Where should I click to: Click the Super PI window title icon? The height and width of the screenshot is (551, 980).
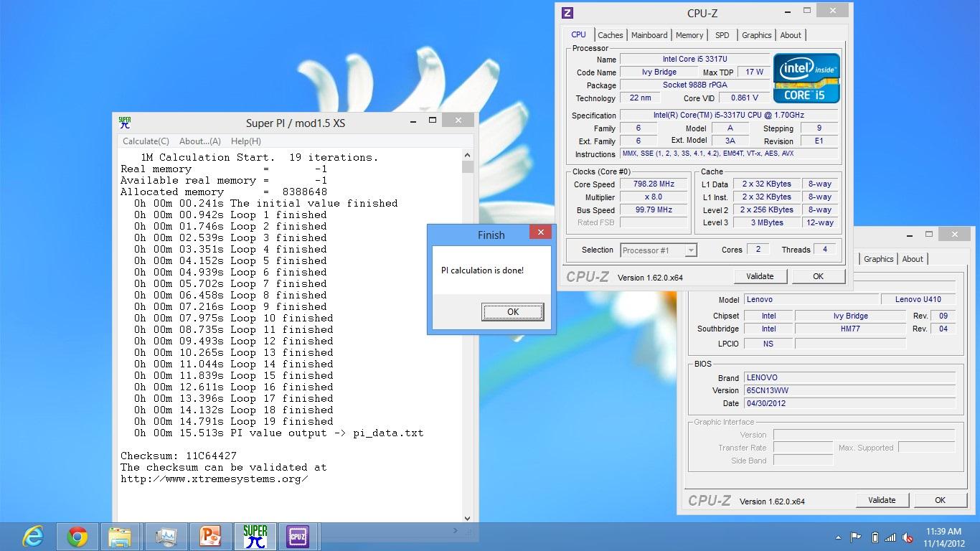125,122
